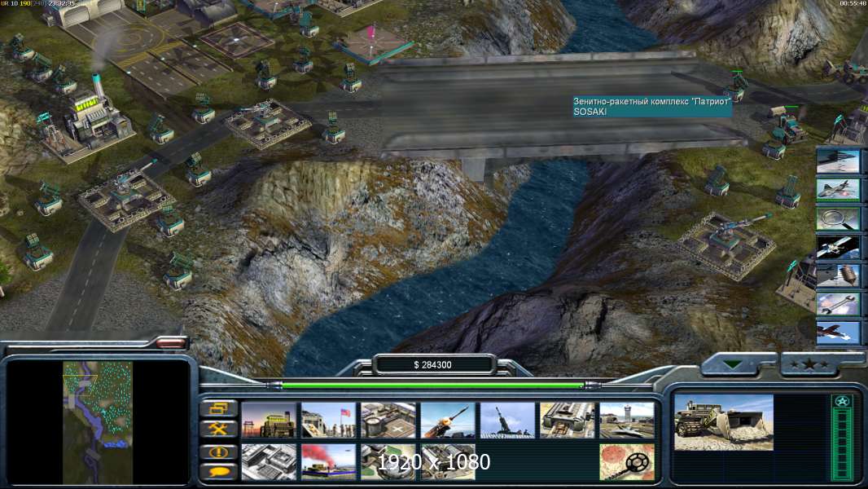Viewport: 868px width, 489px height.
Task: Open the options menu button with windows icon
Action: pos(219,409)
